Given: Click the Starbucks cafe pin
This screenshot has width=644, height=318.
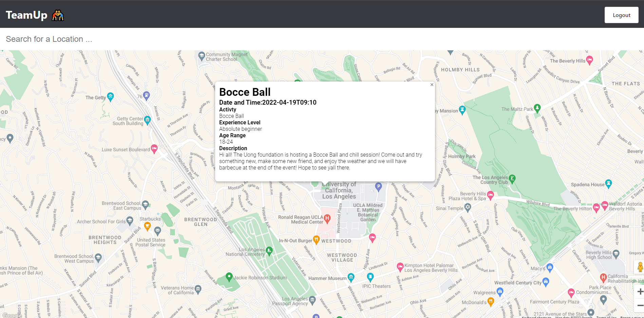Looking at the screenshot, I should click(147, 226).
